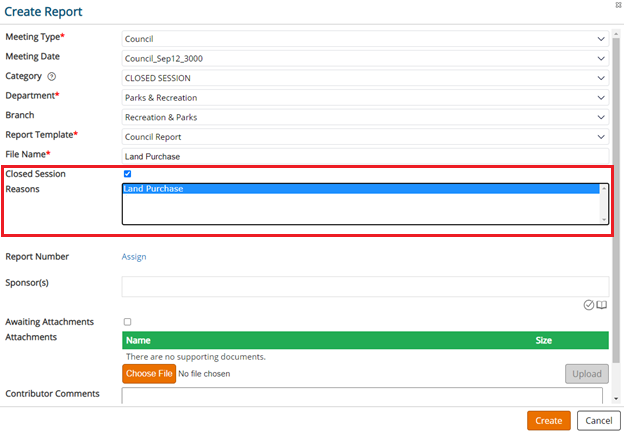Screen dimensions: 631x434
Task: Click the Assign link for Report Number
Action: pos(134,257)
